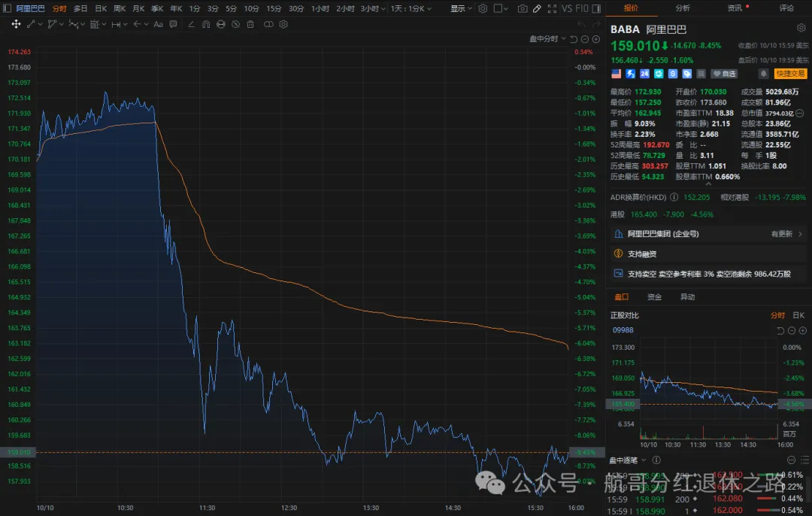The height and width of the screenshot is (516, 812).
Task: Zoom out main chart with minus icon
Action: (585, 39)
